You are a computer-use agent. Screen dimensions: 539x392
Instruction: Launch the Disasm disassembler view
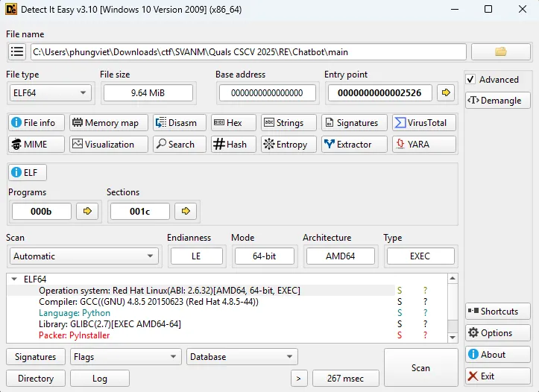(x=177, y=123)
